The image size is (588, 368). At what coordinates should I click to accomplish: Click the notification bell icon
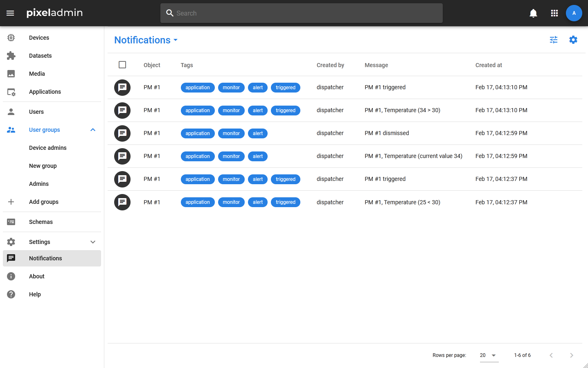point(533,13)
